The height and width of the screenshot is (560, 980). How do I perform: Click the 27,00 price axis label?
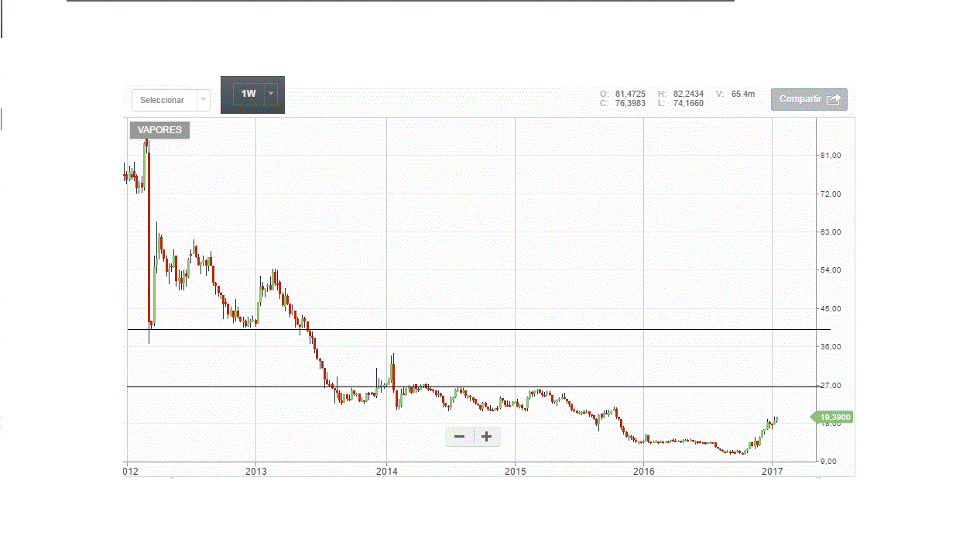click(x=830, y=386)
